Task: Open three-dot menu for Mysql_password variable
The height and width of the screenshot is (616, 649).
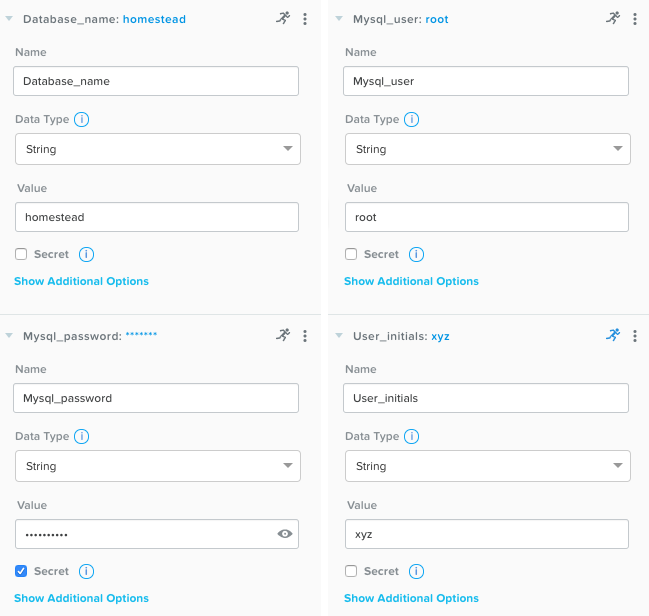Action: point(305,336)
